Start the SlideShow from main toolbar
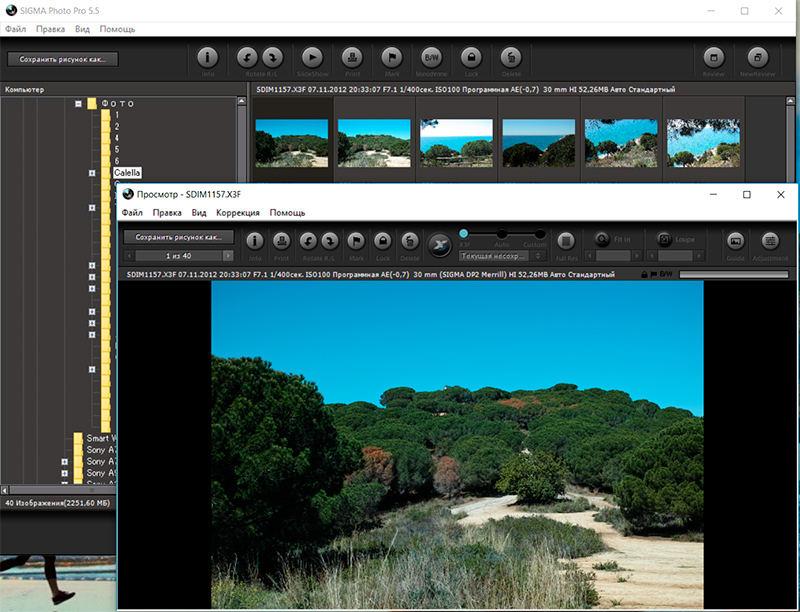 (312, 58)
